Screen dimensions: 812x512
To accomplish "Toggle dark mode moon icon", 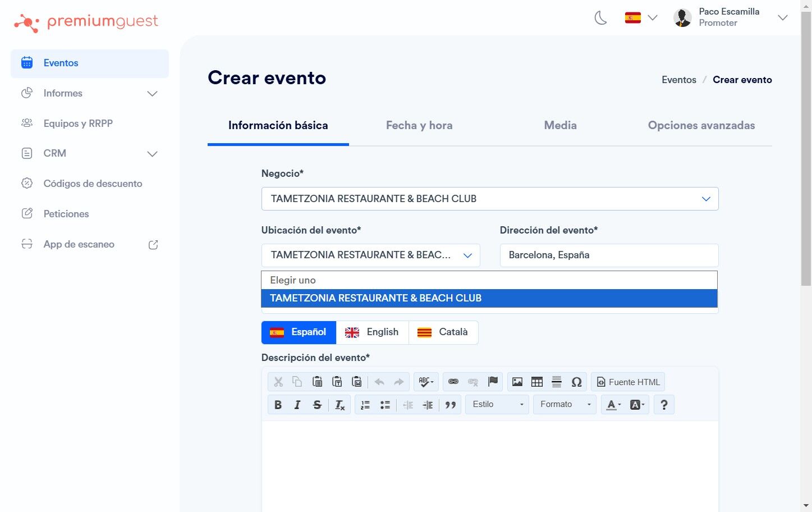I will click(600, 18).
